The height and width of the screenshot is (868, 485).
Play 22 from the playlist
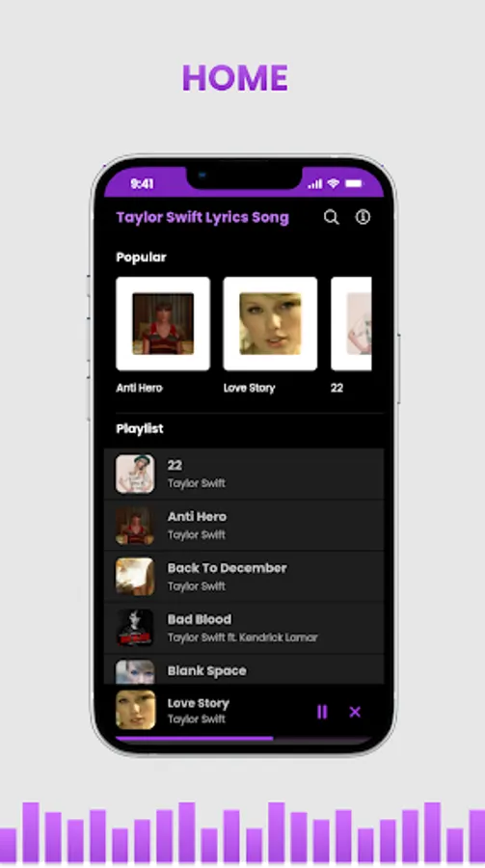point(244,474)
